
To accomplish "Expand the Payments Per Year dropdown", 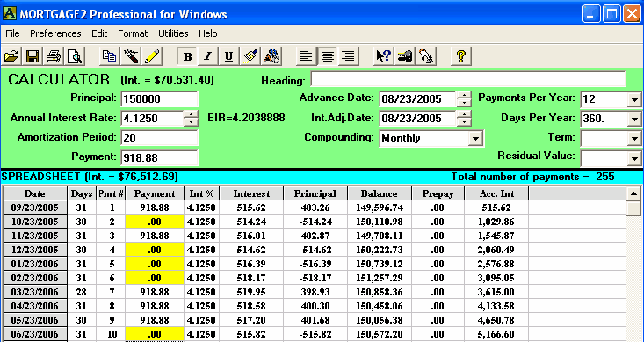I will coord(634,100).
